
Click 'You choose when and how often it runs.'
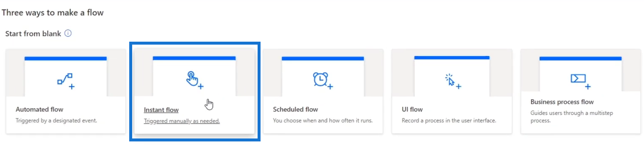click(323, 120)
